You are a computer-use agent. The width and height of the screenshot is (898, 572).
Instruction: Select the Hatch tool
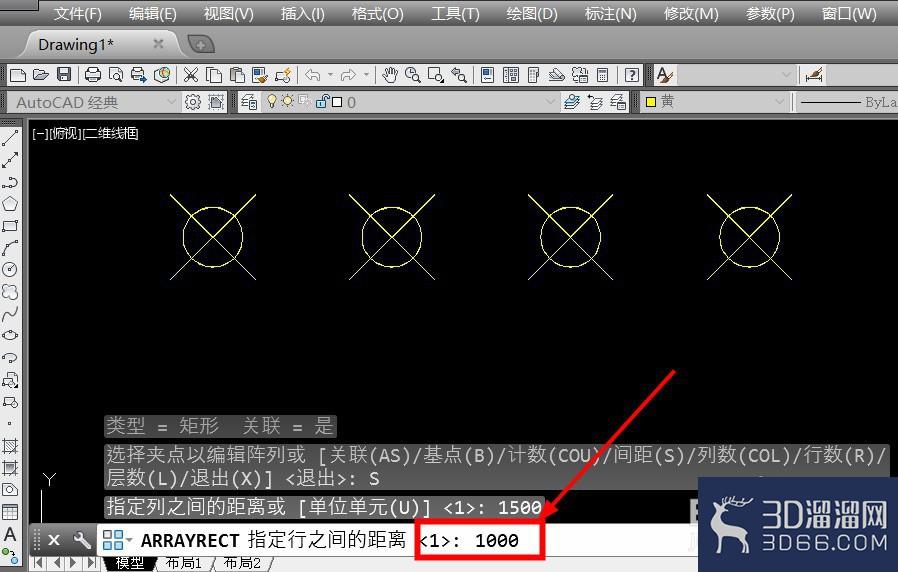pos(10,445)
